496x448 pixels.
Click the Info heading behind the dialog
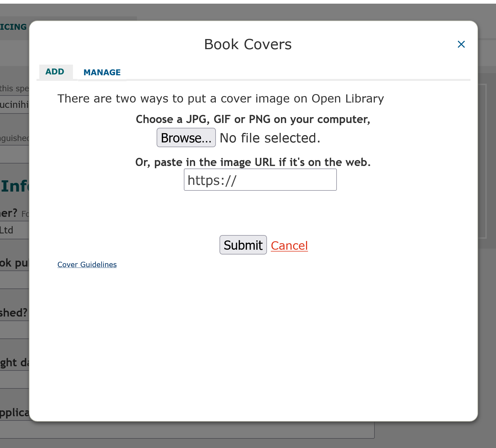pyautogui.click(x=14, y=185)
